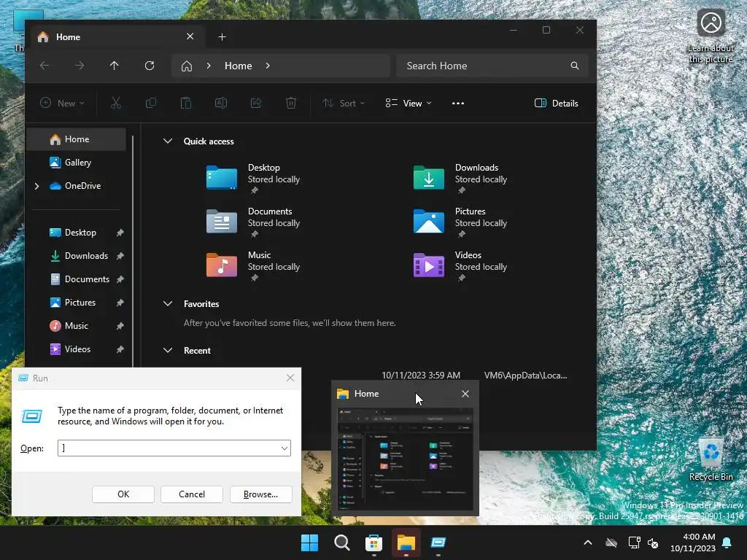The image size is (747, 560).
Task: Select the Recycle Bin desktop icon
Action: (x=711, y=459)
